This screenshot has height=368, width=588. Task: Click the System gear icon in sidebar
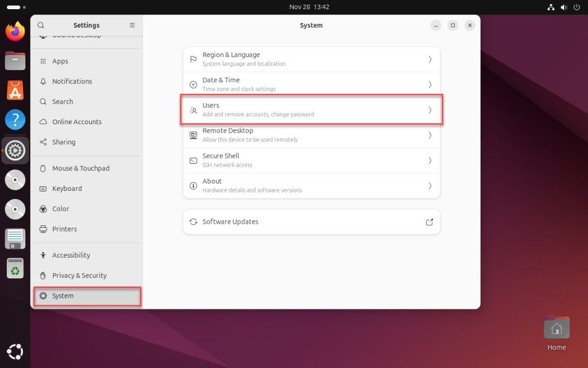[x=43, y=296]
